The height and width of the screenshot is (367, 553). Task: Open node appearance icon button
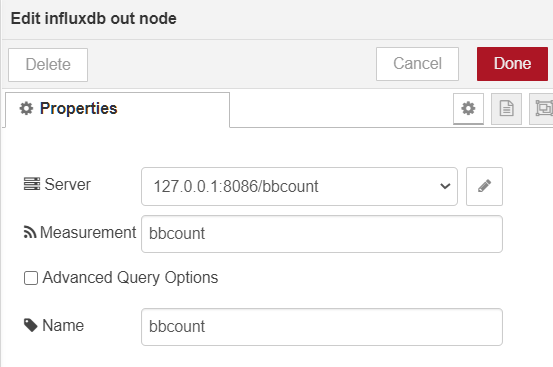(x=542, y=109)
